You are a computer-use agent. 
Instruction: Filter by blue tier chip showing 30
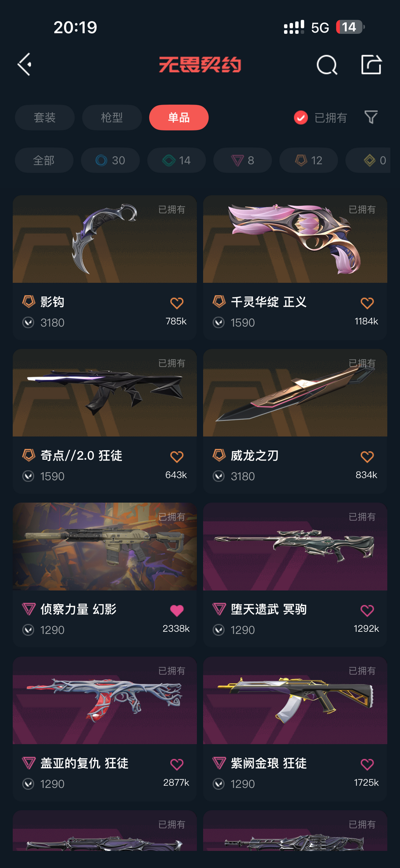110,160
